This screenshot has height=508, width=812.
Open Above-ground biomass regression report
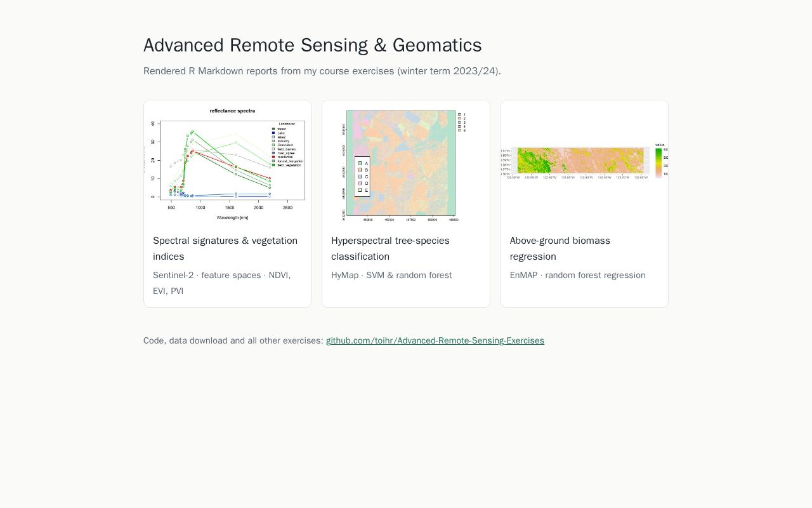tap(560, 248)
